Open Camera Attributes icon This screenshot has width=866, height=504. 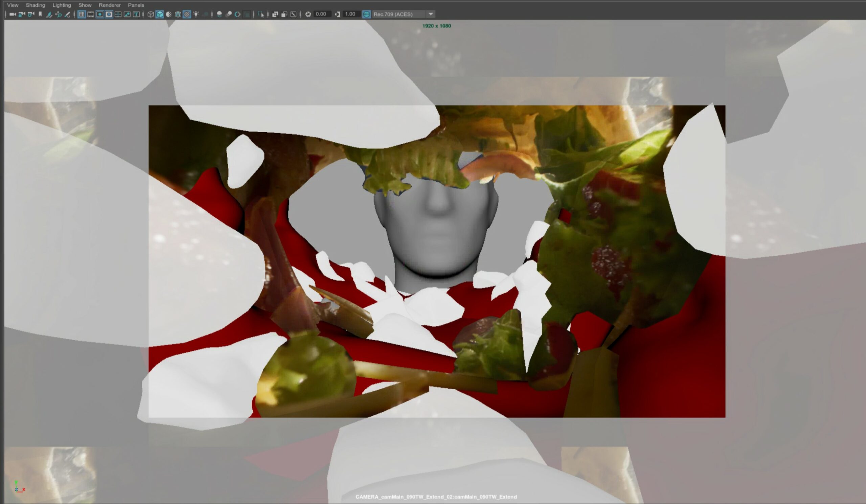tap(31, 14)
